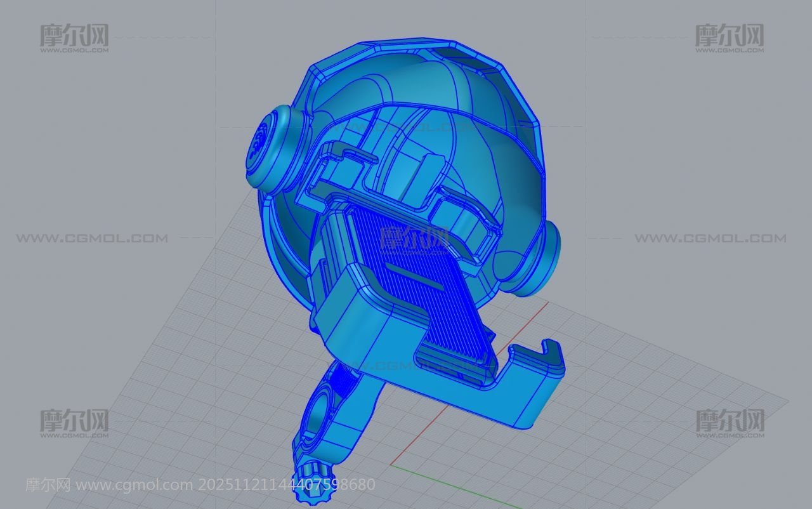The height and width of the screenshot is (509, 812).
Task: Select the round knob on helmet's left side
Action: click(269, 146)
